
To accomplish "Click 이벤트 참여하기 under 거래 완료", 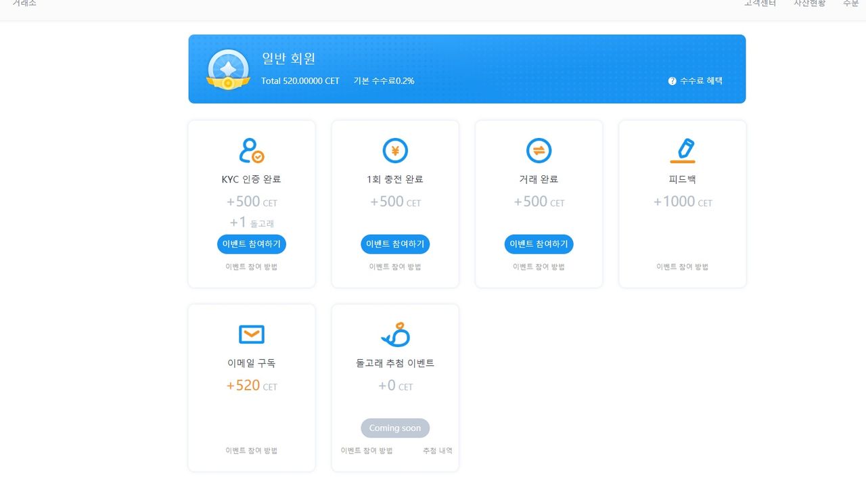I will 539,244.
